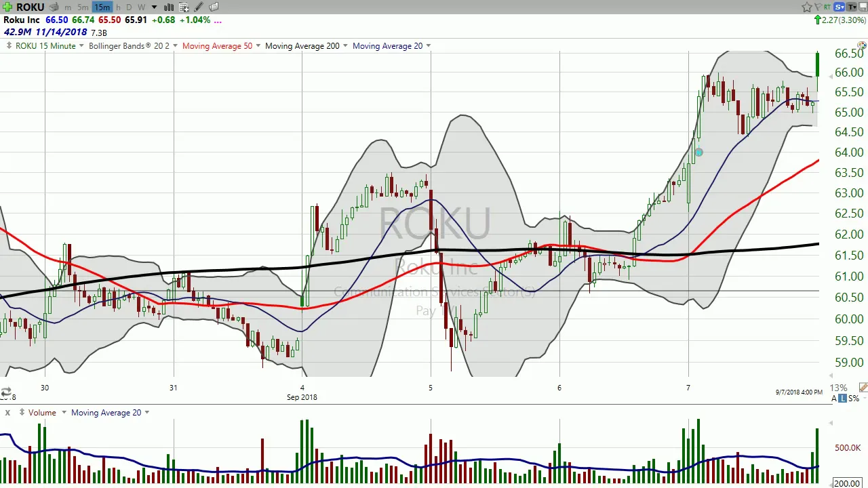Click the 7.3B market cap value

pos(99,33)
